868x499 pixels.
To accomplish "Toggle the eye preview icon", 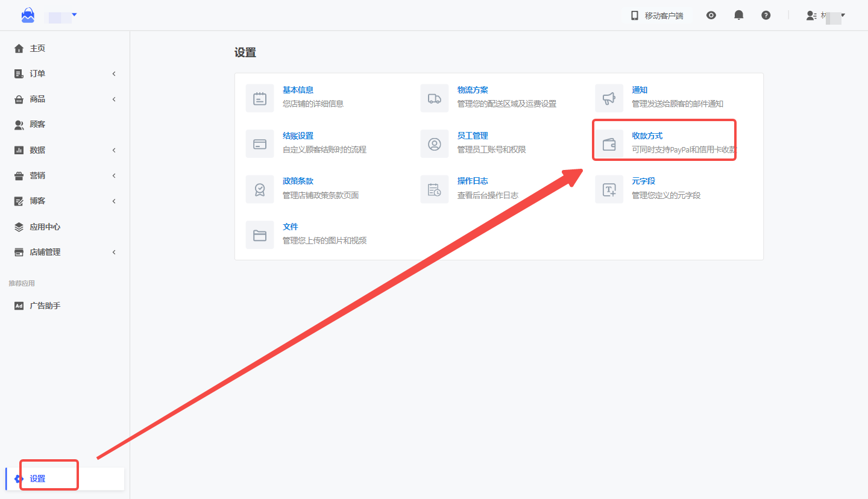I will coord(711,16).
